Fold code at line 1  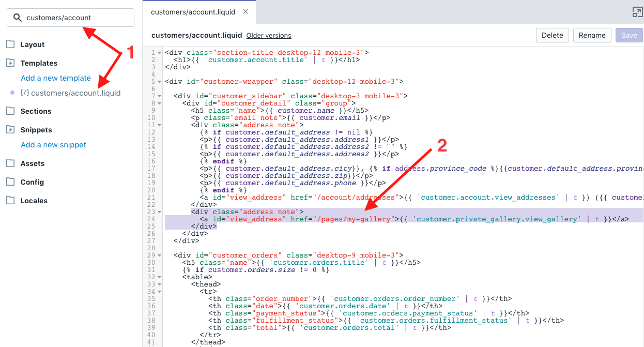[159, 53]
